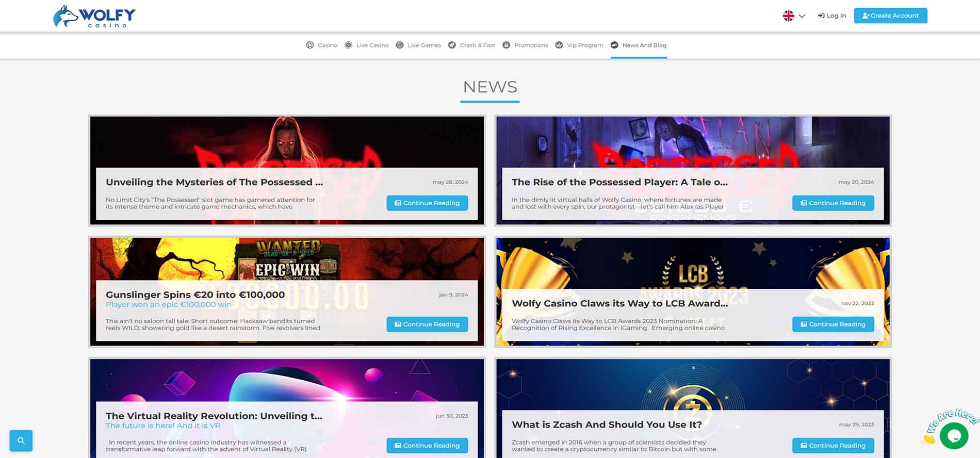Click 'The future is here! And it is VR' subtitle
Image resolution: width=980 pixels, height=458 pixels.
click(163, 426)
